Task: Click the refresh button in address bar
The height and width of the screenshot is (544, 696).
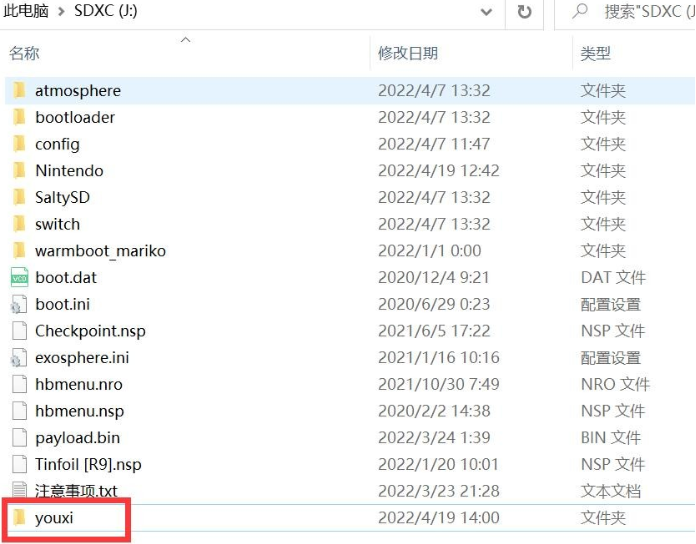Action: coord(524,12)
